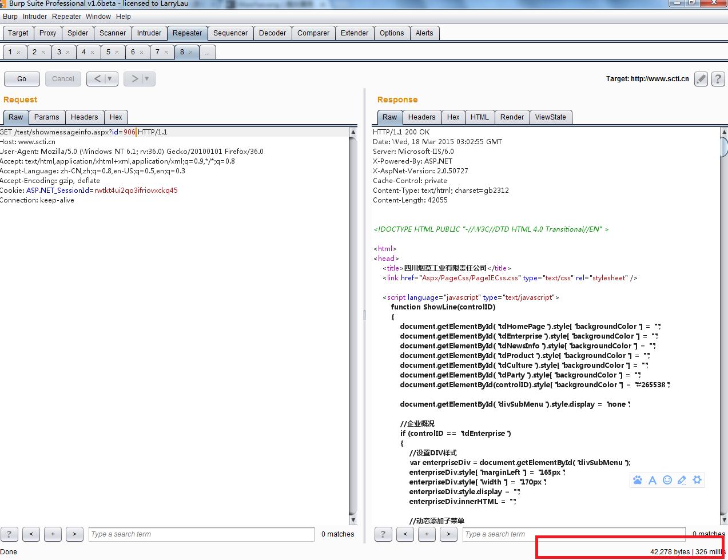Image resolution: width=728 pixels, height=560 pixels.
Task: Click the gear settings icon in floating toolbar
Action: point(697,480)
